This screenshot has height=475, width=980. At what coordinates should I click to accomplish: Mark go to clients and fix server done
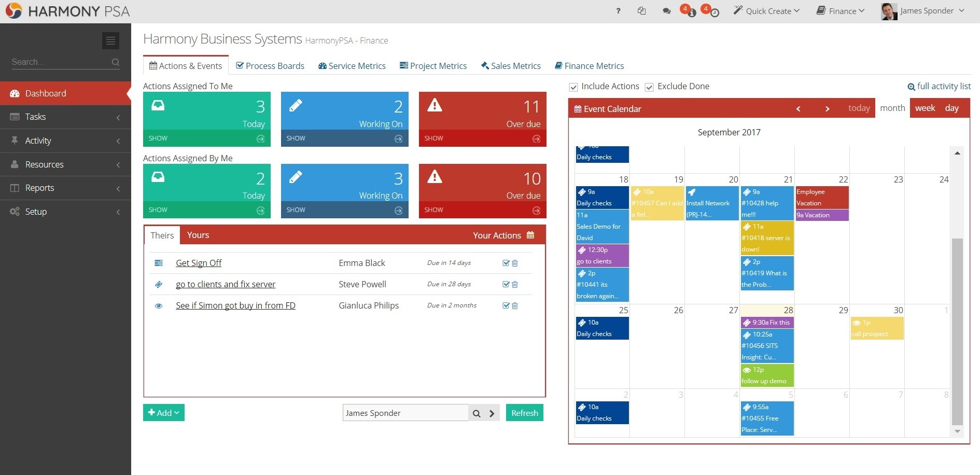[x=506, y=285]
